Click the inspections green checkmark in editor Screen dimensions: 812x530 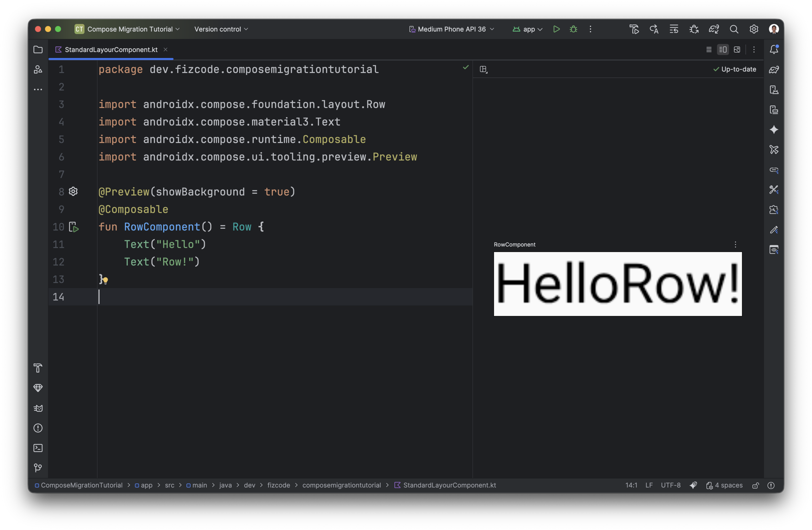[465, 67]
